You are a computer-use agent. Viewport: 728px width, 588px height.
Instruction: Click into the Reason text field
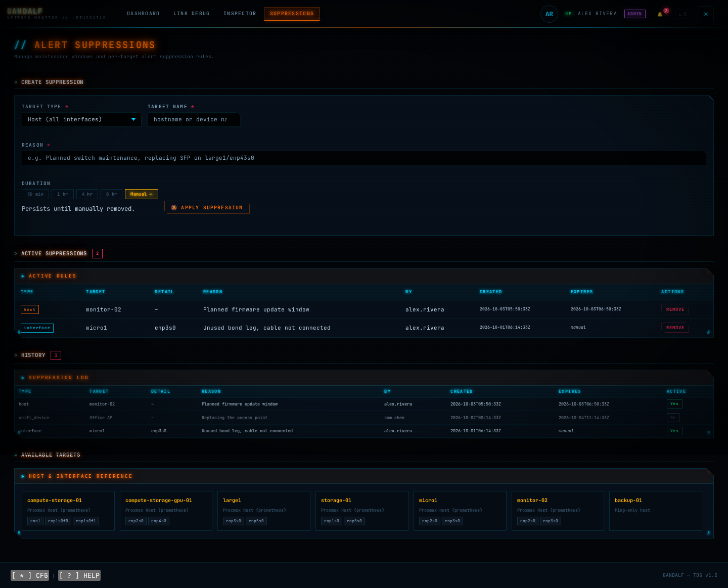pyautogui.click(x=364, y=158)
